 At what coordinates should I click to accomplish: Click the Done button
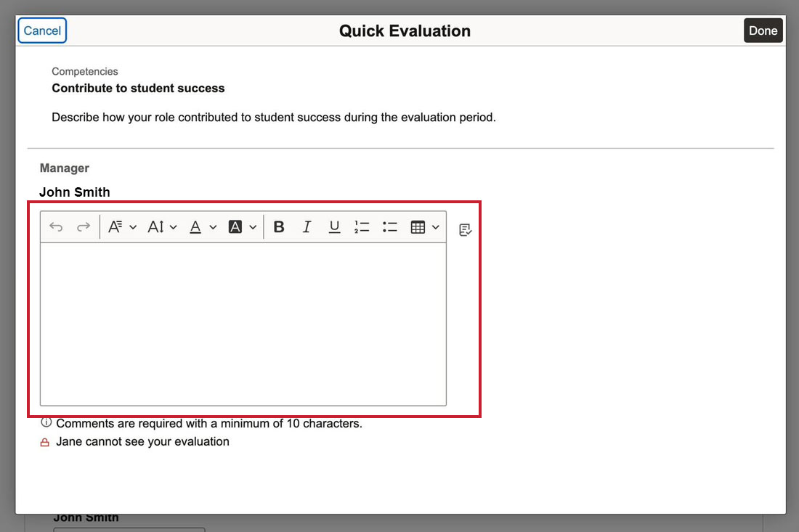click(763, 30)
